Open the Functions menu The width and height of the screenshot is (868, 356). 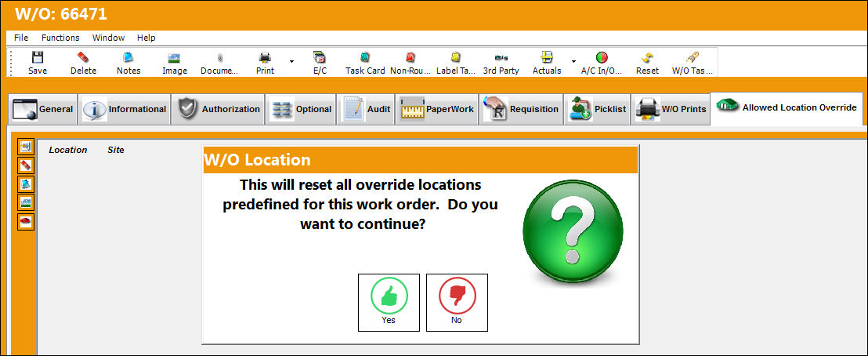[60, 38]
